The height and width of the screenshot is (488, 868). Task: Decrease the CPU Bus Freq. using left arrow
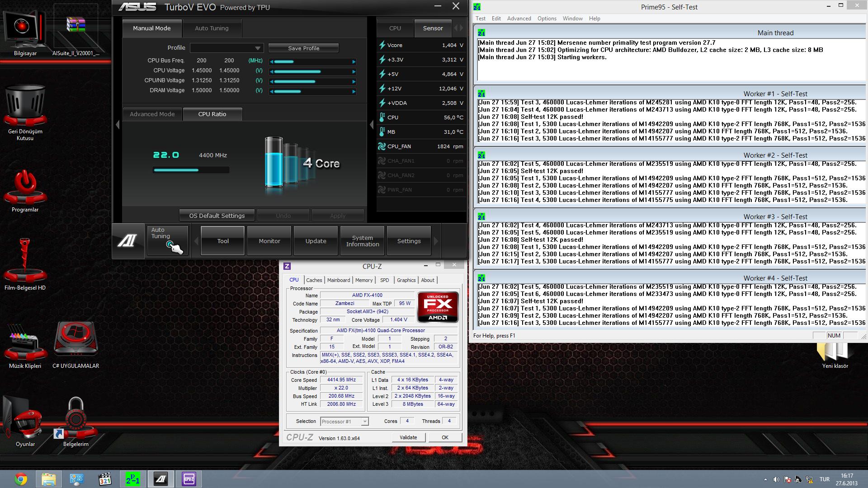[271, 62]
